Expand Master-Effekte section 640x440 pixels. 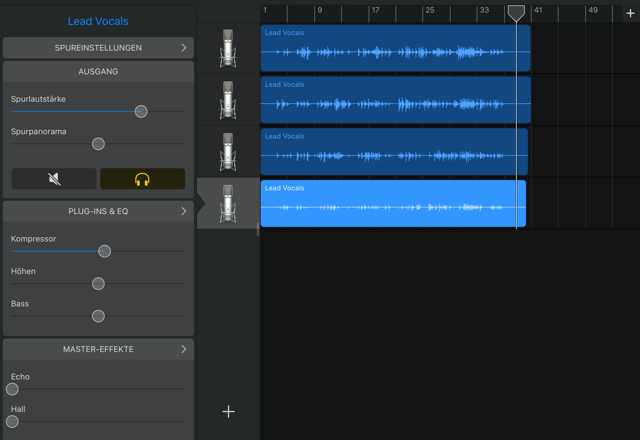(98, 349)
